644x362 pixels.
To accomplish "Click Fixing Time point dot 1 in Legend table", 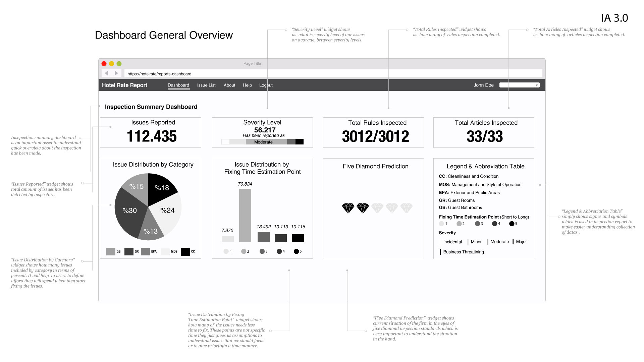I will click(x=441, y=224).
